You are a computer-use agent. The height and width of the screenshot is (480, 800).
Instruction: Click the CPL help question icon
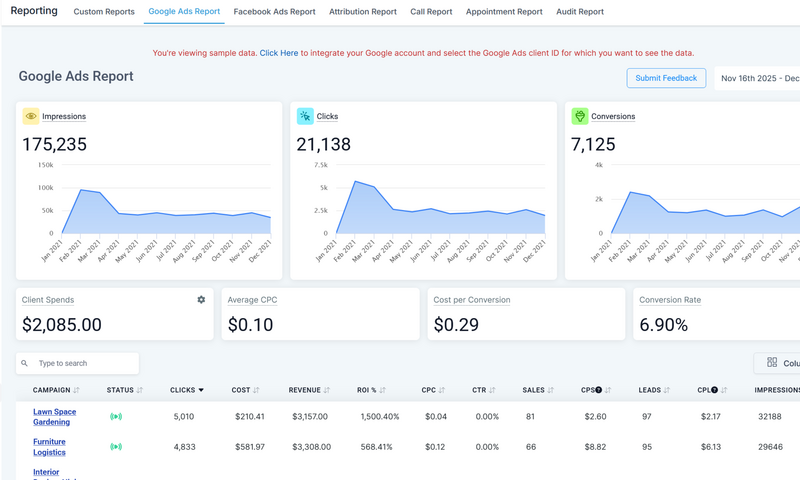pos(714,390)
